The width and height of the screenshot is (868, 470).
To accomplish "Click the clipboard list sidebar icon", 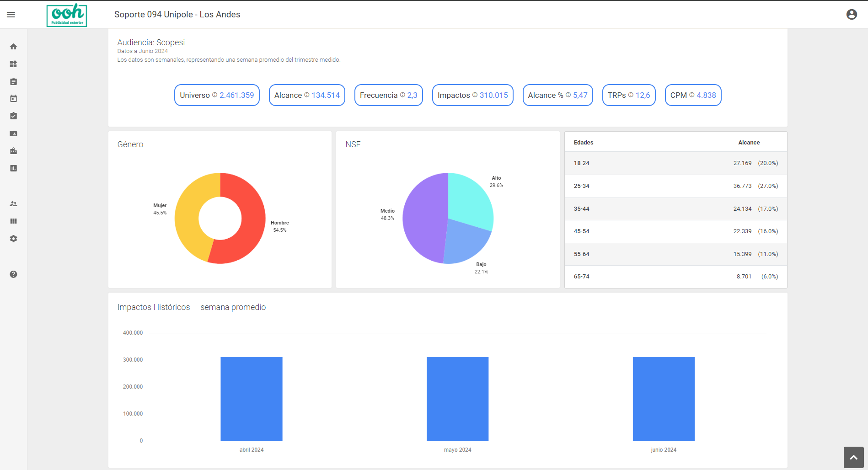I will 13,81.
